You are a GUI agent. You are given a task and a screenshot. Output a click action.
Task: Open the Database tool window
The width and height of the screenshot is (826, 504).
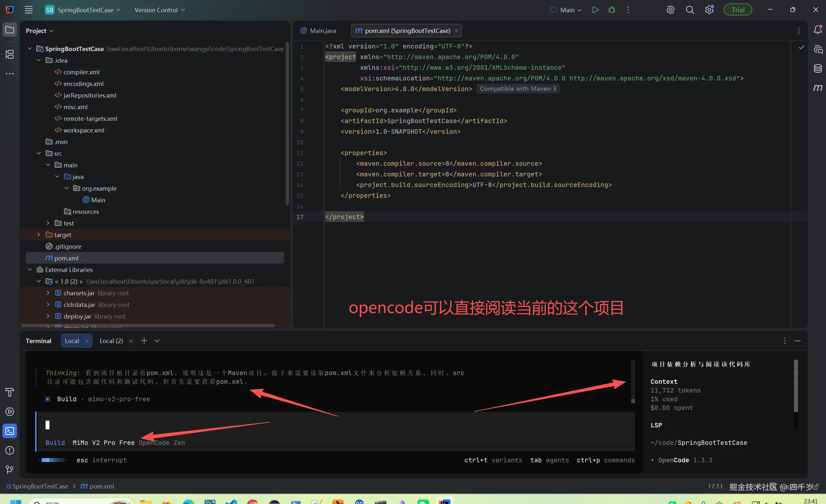(818, 68)
